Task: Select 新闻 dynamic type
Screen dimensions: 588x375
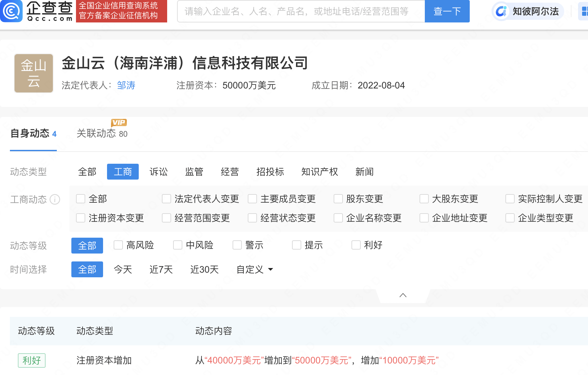Action: point(365,172)
